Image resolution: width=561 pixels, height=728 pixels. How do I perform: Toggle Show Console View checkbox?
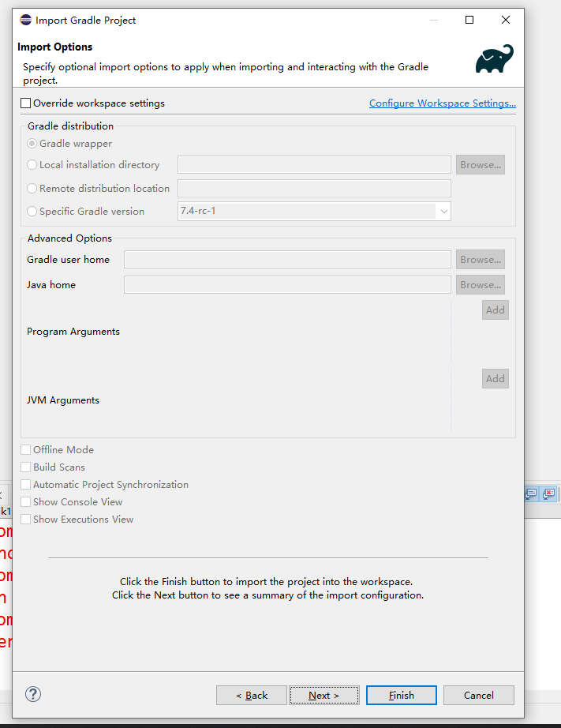[26, 502]
